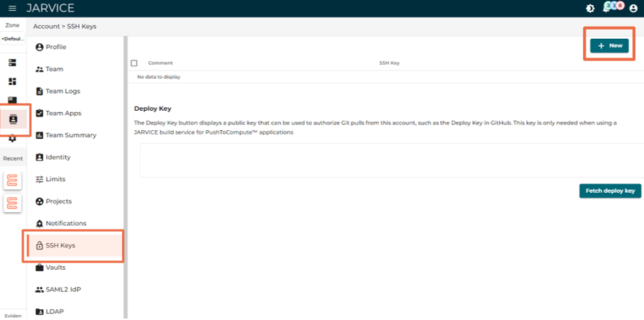Screen dimensions: 644x320
Task: Click the JARVICE title in the header
Action: 50,8
